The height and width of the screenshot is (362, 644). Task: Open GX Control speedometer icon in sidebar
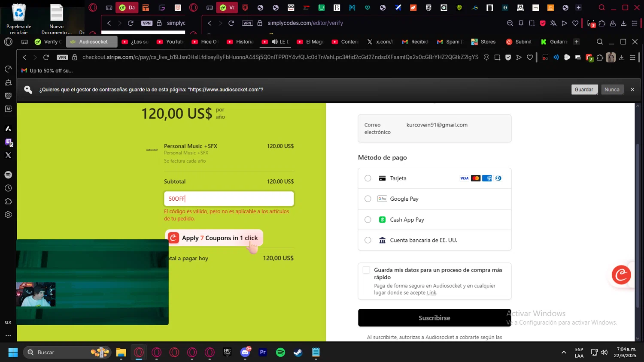click(x=8, y=69)
